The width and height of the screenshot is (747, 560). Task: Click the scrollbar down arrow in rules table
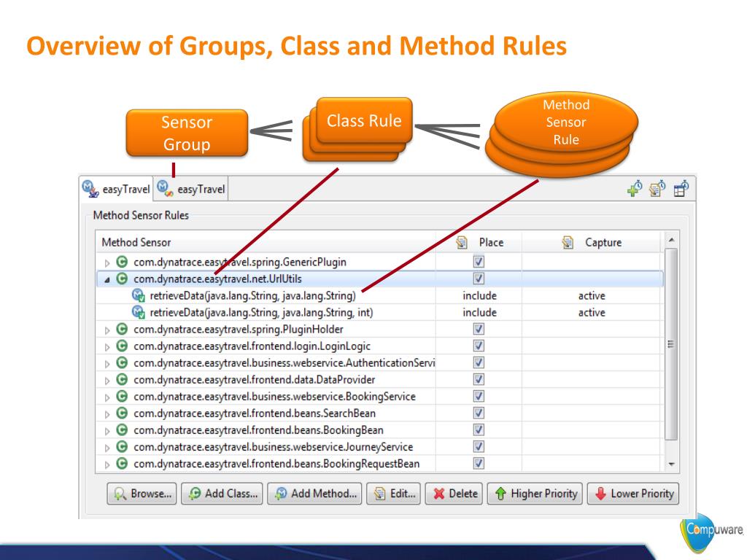671,464
